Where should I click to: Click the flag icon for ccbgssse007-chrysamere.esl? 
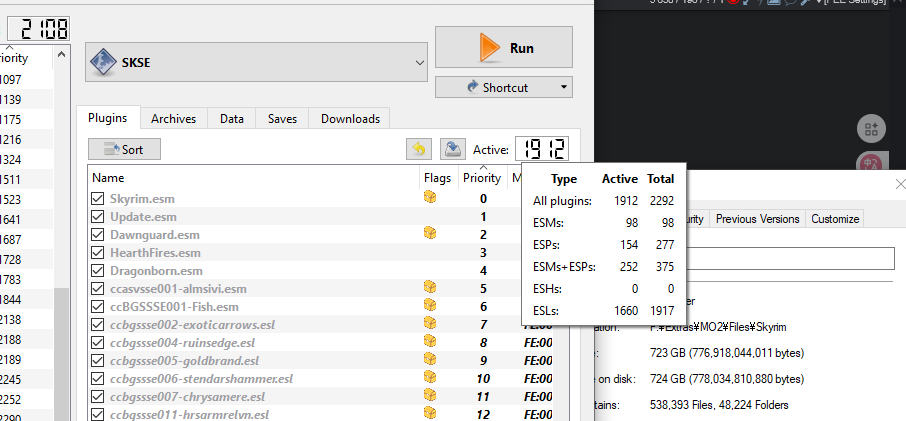pyautogui.click(x=429, y=395)
